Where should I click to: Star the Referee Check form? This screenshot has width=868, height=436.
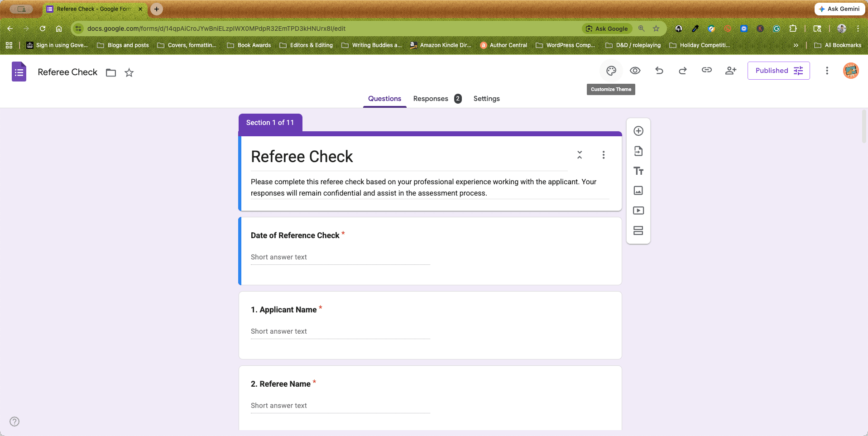129,72
